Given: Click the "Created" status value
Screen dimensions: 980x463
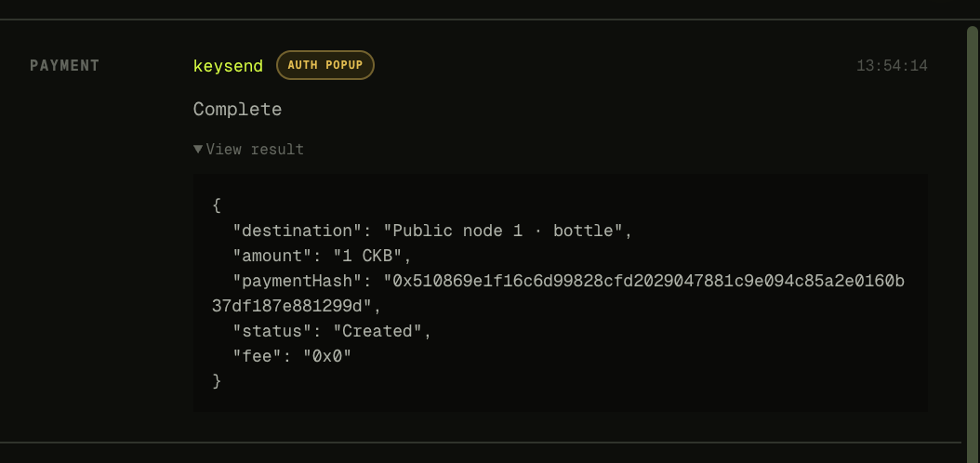Looking at the screenshot, I should [x=377, y=331].
